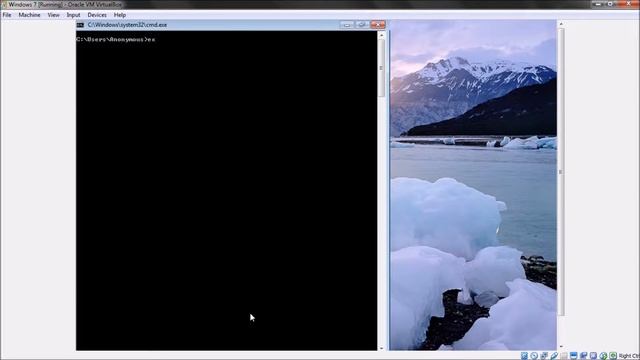This screenshot has width=640, height=360.
Task: Click the CPU virtualization status icon
Action: pyautogui.click(x=593, y=356)
